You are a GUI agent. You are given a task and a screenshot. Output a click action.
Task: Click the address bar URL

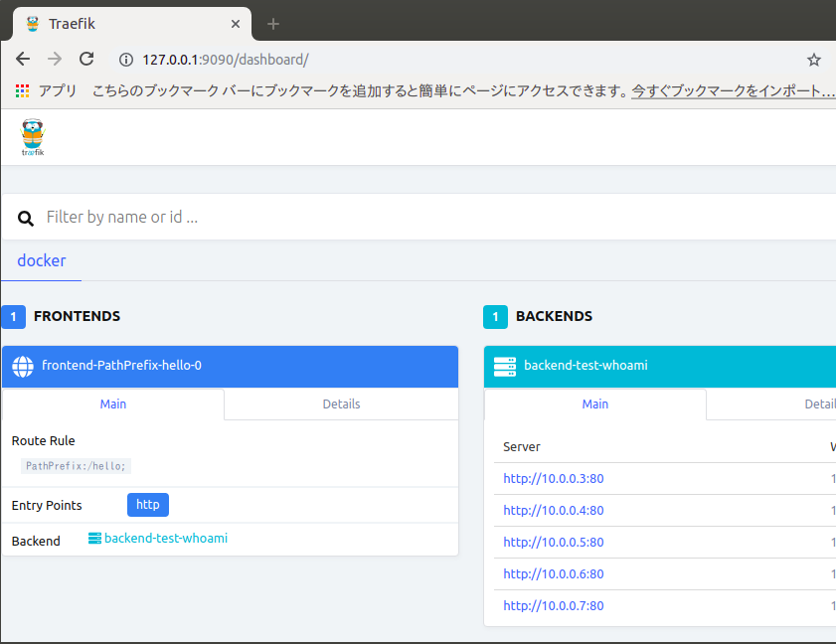226,60
